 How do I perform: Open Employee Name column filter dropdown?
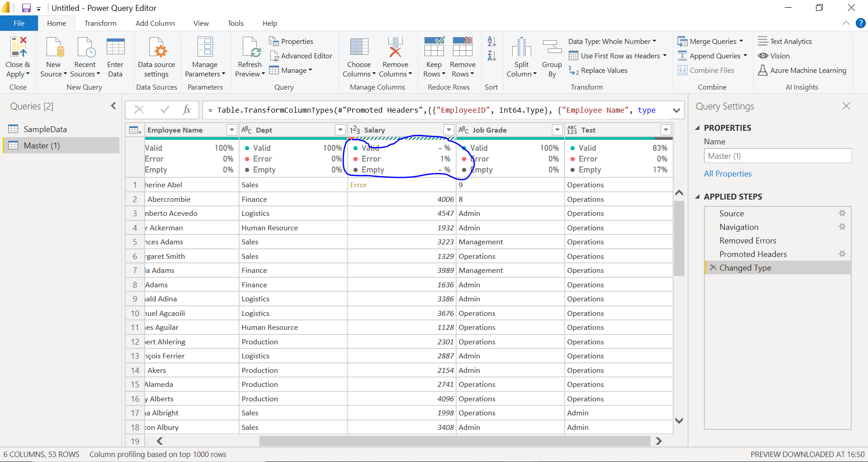232,130
